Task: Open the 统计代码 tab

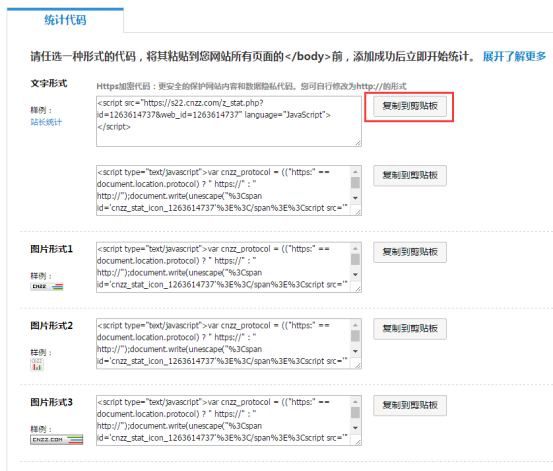Action: click(65, 20)
